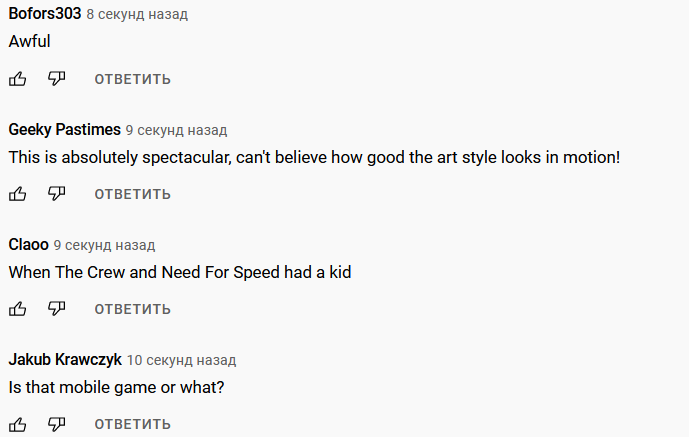Open Geeky Pastimes channel from username

tap(64, 130)
